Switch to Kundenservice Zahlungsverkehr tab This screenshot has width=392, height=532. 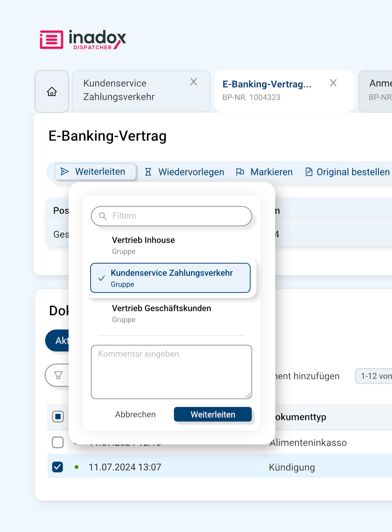pos(141,91)
